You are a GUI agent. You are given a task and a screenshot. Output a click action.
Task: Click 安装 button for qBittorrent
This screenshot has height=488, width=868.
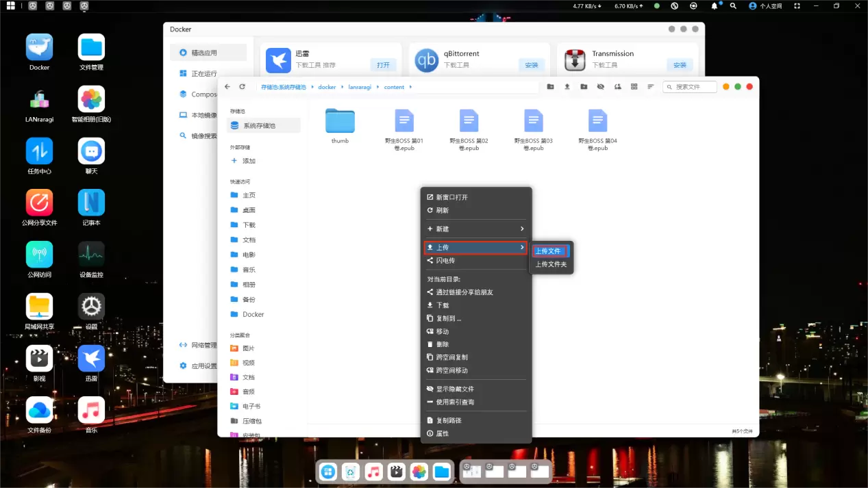click(532, 65)
